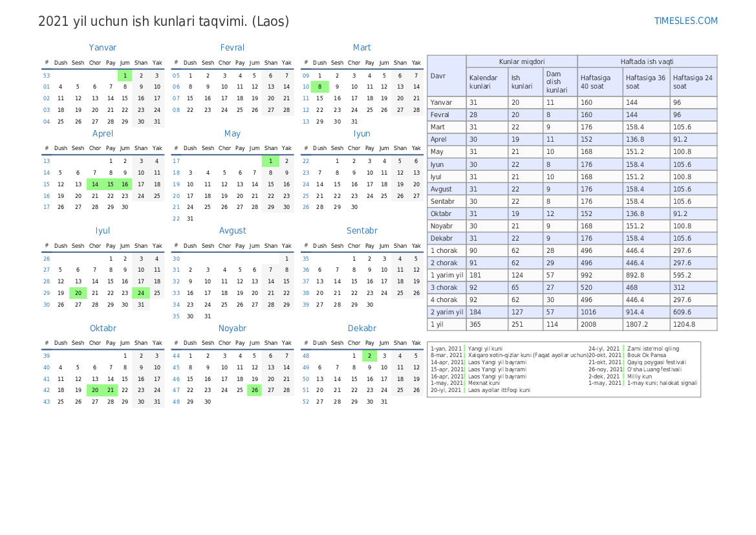Click the Fevral month title
This screenshot has height=535, width=756.
(x=232, y=47)
